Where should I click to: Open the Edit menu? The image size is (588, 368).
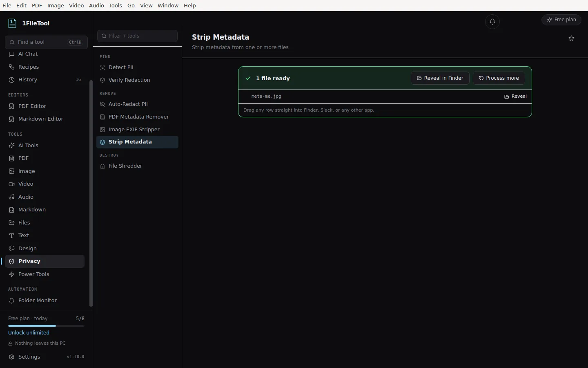[22, 5]
